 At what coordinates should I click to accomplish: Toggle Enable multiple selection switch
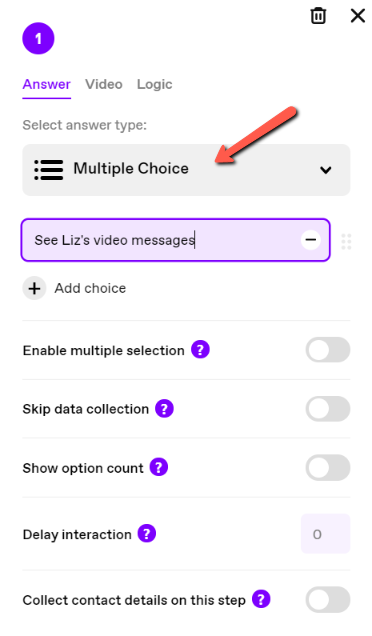point(328,350)
